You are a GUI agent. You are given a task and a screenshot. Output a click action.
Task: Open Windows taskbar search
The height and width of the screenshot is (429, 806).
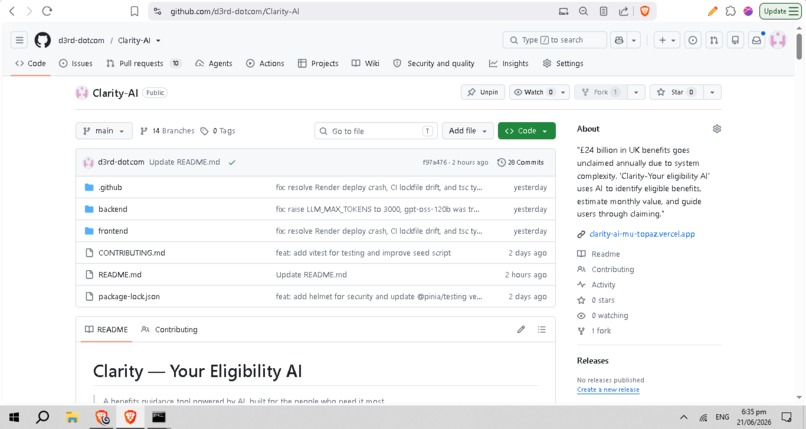point(43,417)
